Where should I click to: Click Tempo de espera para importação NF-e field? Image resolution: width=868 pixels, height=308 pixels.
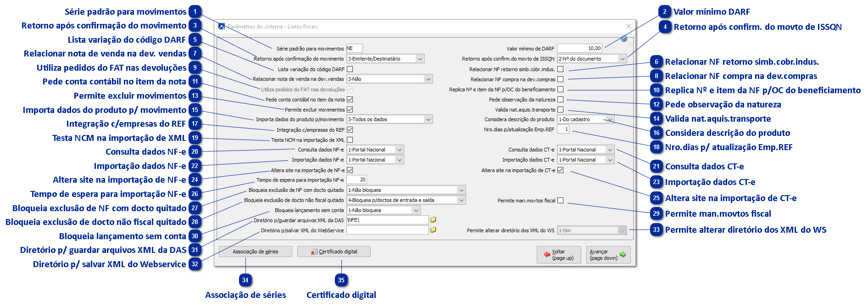click(x=356, y=180)
